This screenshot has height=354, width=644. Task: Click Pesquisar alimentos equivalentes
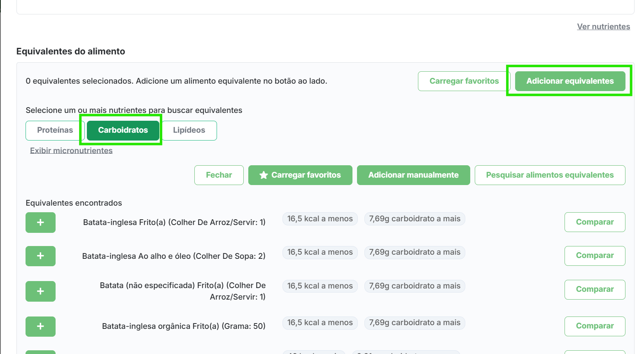click(x=550, y=175)
